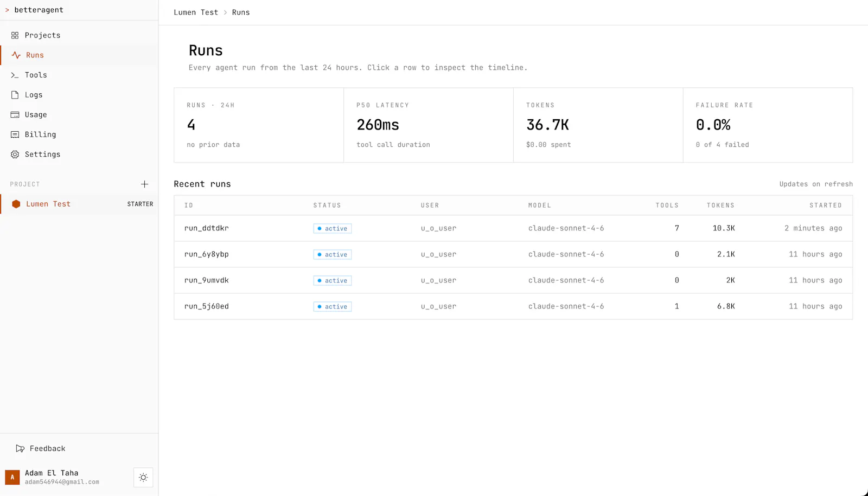Click claude-sonnet-4-6 model in run_ddtdkr row
Viewport: 868px width, 496px height.
[x=566, y=228]
